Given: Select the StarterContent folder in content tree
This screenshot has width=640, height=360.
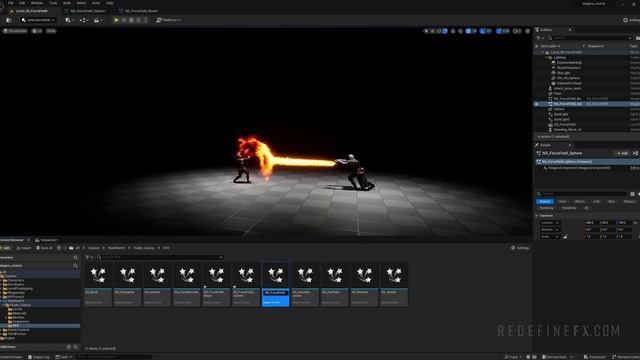Looking at the screenshot, I should 18,330.
